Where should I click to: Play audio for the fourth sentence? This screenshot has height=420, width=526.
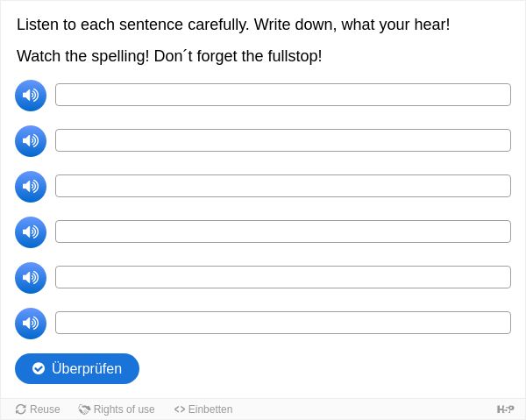[31, 232]
